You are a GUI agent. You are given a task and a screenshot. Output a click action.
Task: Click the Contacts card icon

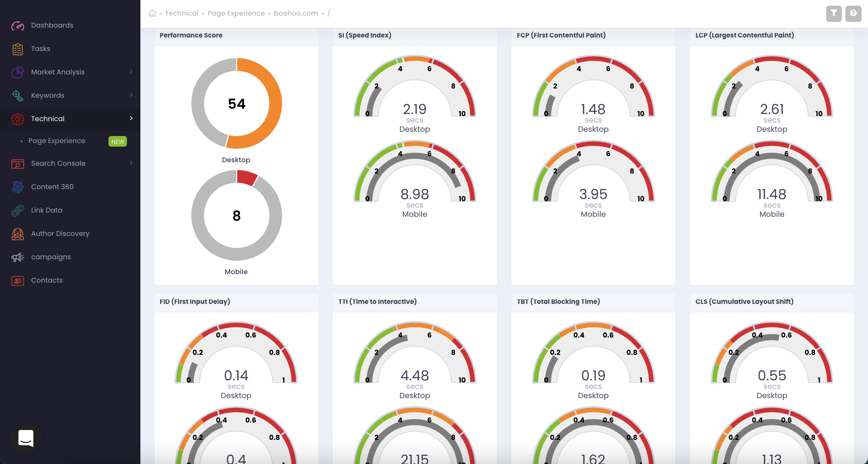click(x=17, y=281)
